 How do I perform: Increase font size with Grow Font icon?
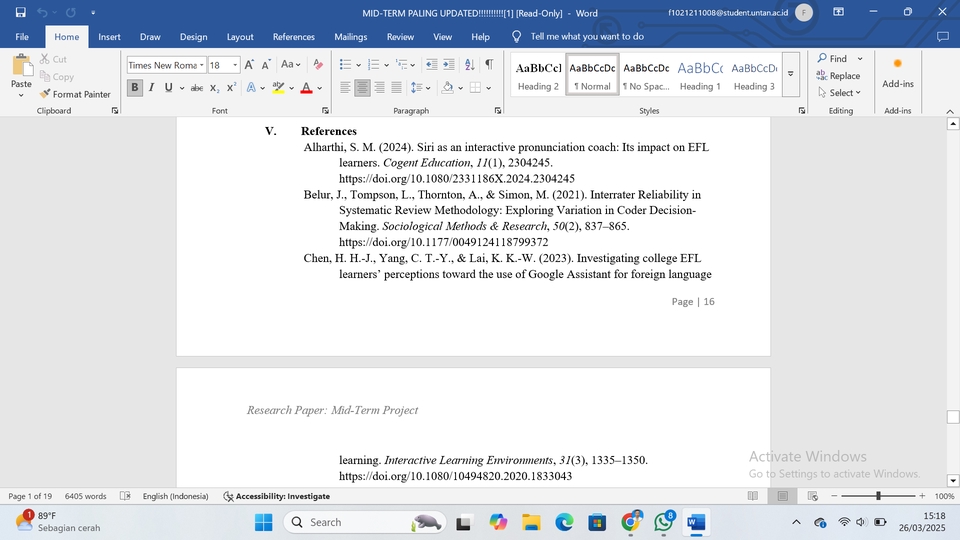(249, 65)
